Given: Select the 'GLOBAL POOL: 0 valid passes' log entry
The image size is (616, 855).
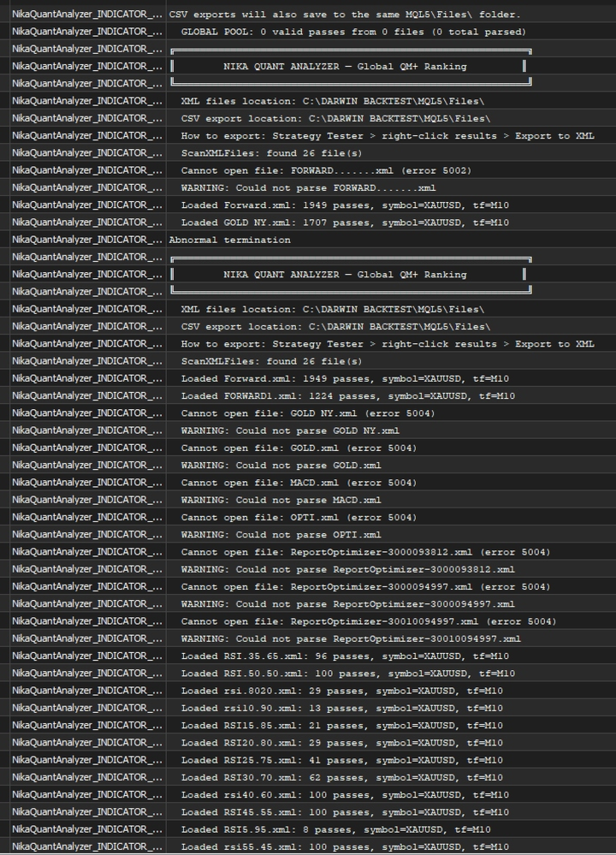Looking at the screenshot, I should [x=308, y=32].
